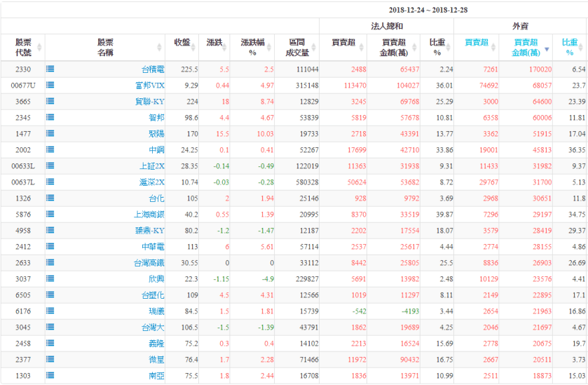This screenshot has width=588, height=385.
Task: Open the 微星 stock link
Action: [156, 359]
